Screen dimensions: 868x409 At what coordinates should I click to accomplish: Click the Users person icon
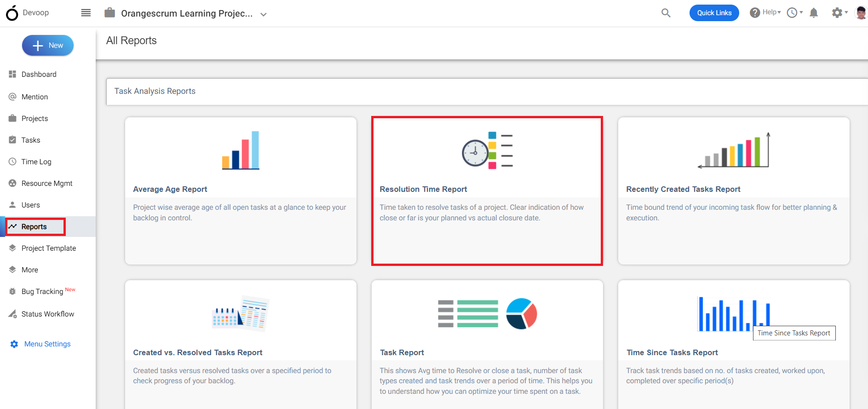pos(12,205)
